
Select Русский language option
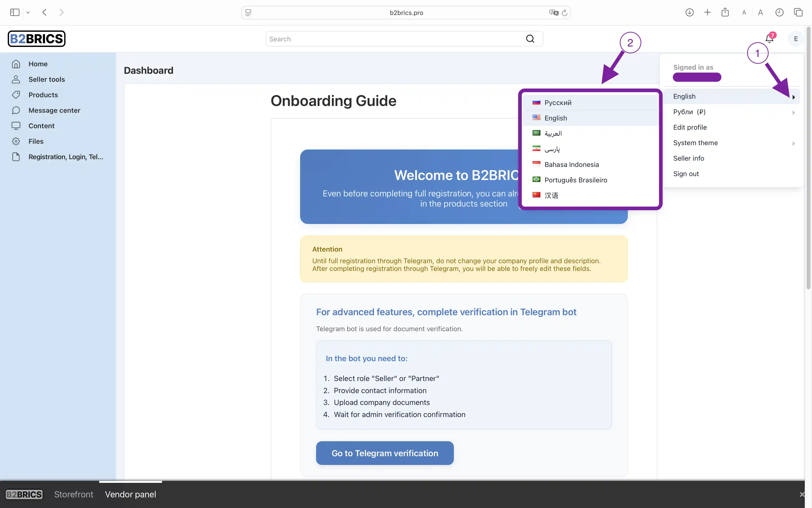[591, 103]
